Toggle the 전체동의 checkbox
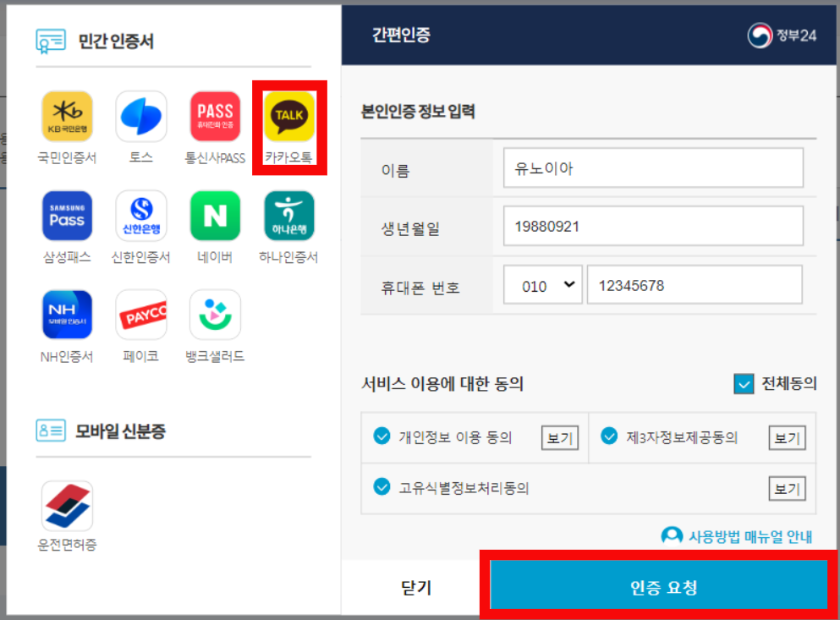The image size is (840, 620). (x=744, y=384)
